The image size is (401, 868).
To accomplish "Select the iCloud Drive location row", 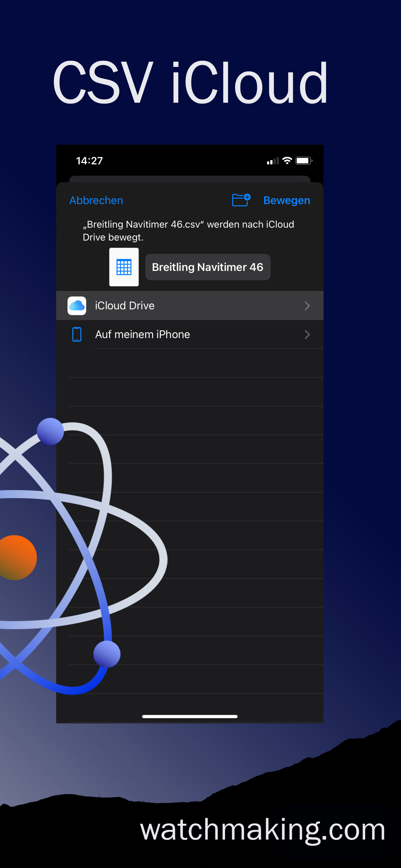I will 190,305.
